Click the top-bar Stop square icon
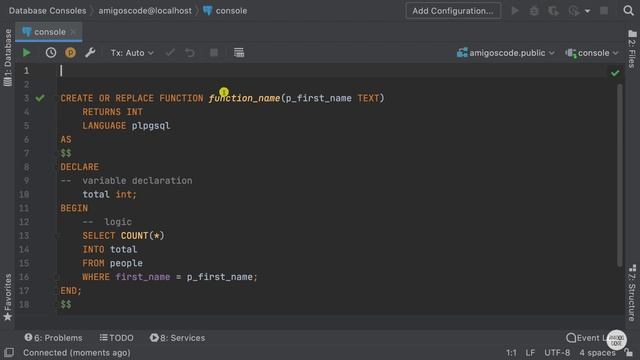The image size is (640, 360). pos(604,11)
